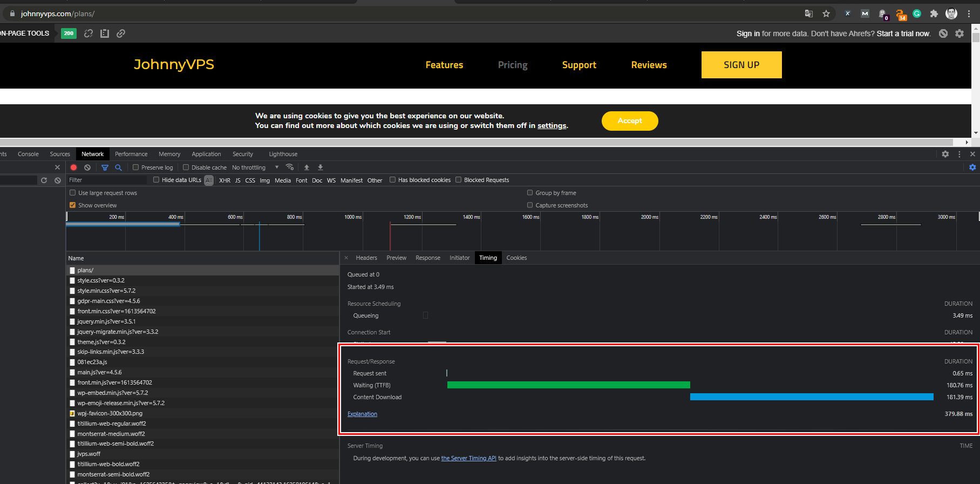Open Network panel settings blue gear
Viewport: 980px width, 484px height.
pos(972,167)
